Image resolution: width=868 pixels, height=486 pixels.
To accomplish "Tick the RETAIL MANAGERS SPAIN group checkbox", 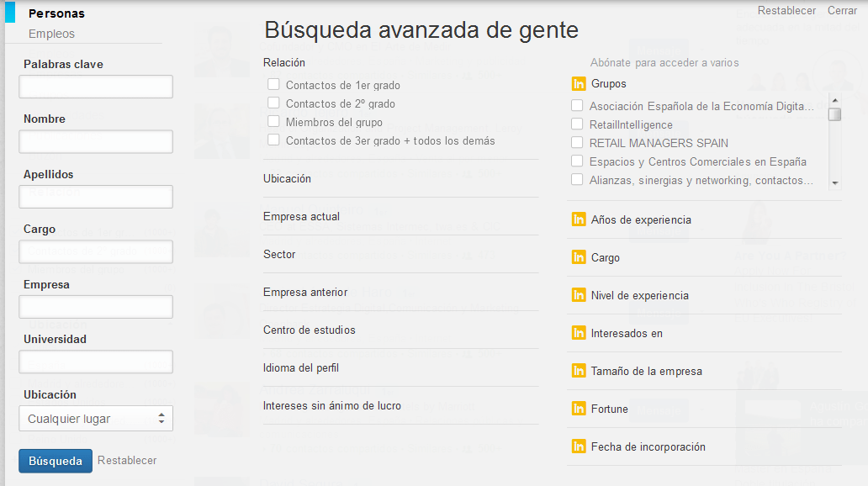I will coord(577,143).
